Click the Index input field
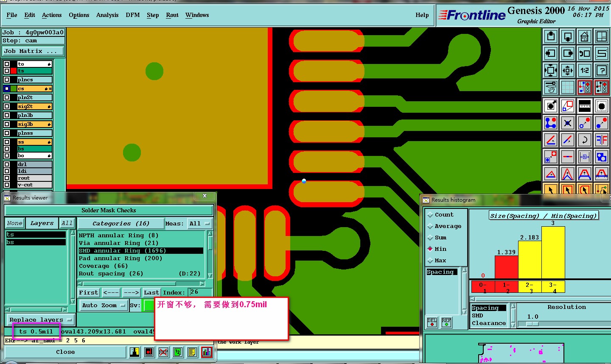The image size is (611, 364). click(200, 292)
